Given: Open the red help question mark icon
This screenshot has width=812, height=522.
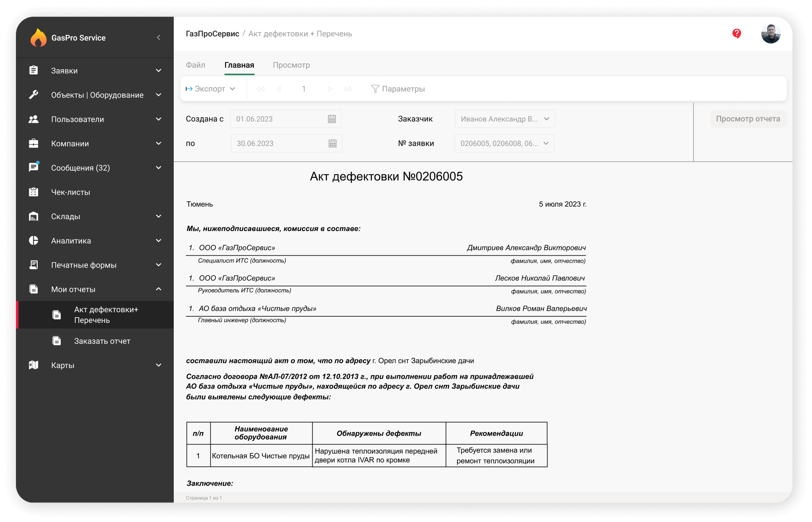Looking at the screenshot, I should 737,33.
